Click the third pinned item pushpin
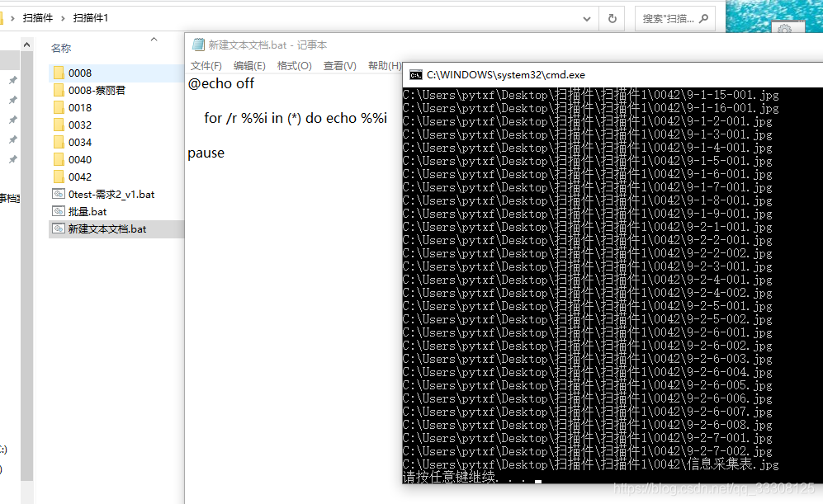This screenshot has width=823, height=504. coord(12,120)
